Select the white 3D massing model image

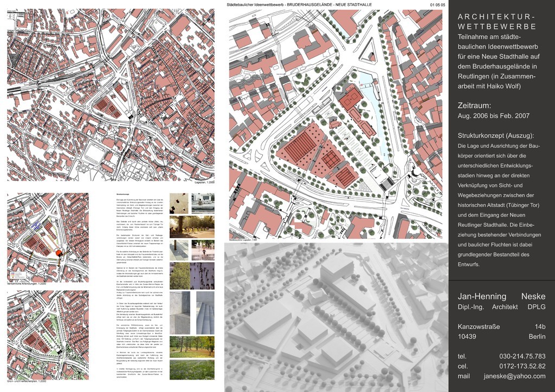pos(336,317)
